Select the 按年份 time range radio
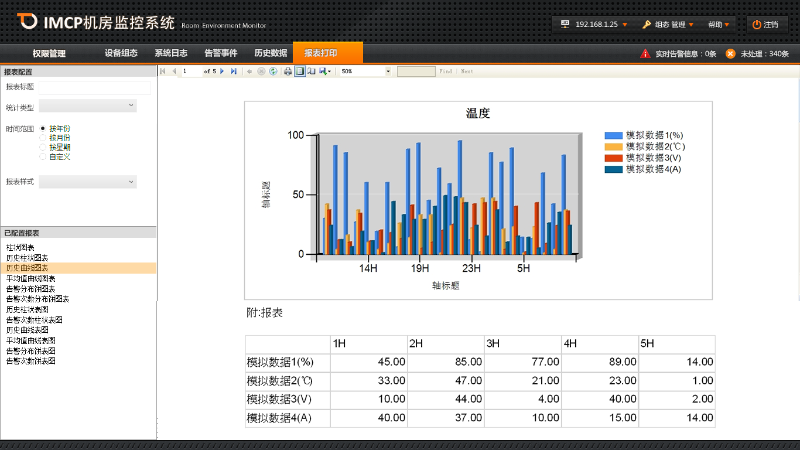This screenshot has height=450, width=800. (x=43, y=128)
